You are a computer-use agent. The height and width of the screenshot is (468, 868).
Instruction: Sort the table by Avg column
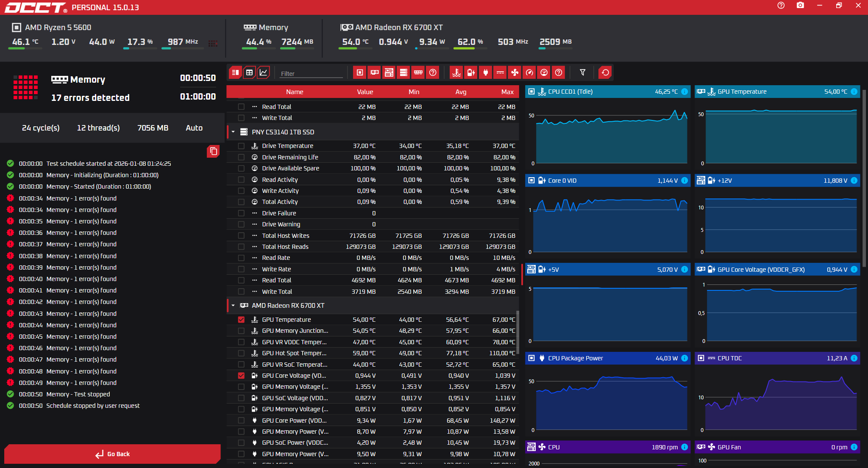tap(461, 92)
